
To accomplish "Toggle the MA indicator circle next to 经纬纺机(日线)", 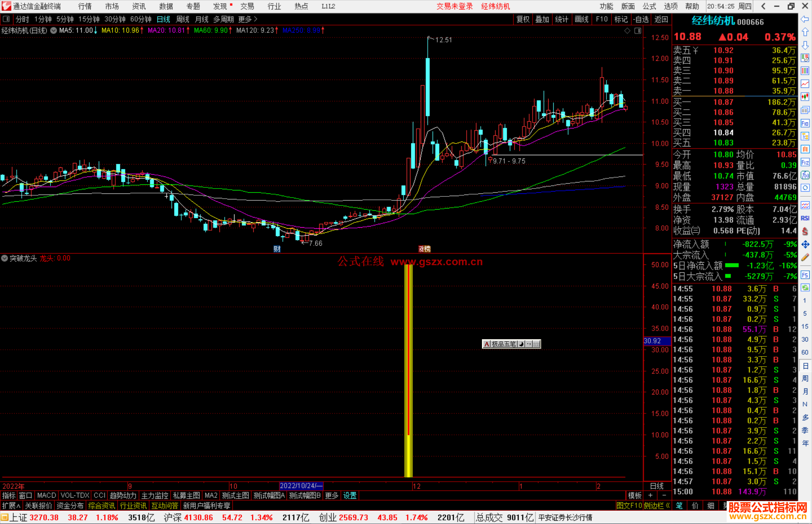I will coord(54,30).
